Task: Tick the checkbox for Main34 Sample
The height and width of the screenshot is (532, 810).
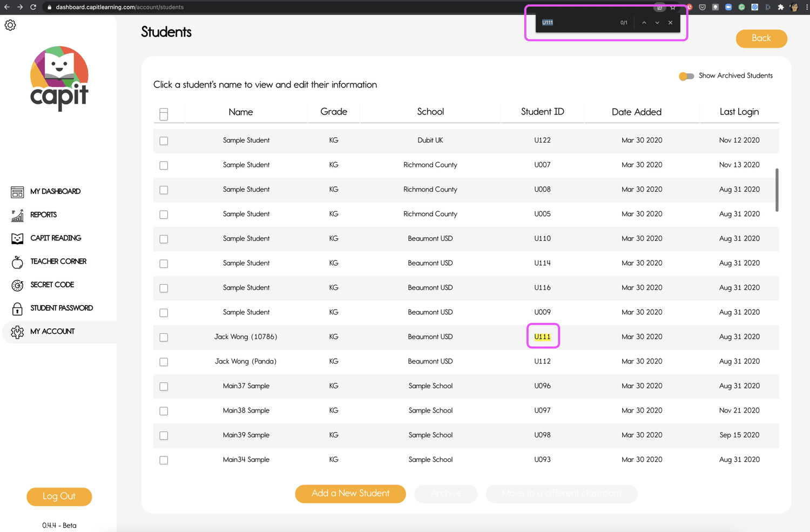Action: 164,460
